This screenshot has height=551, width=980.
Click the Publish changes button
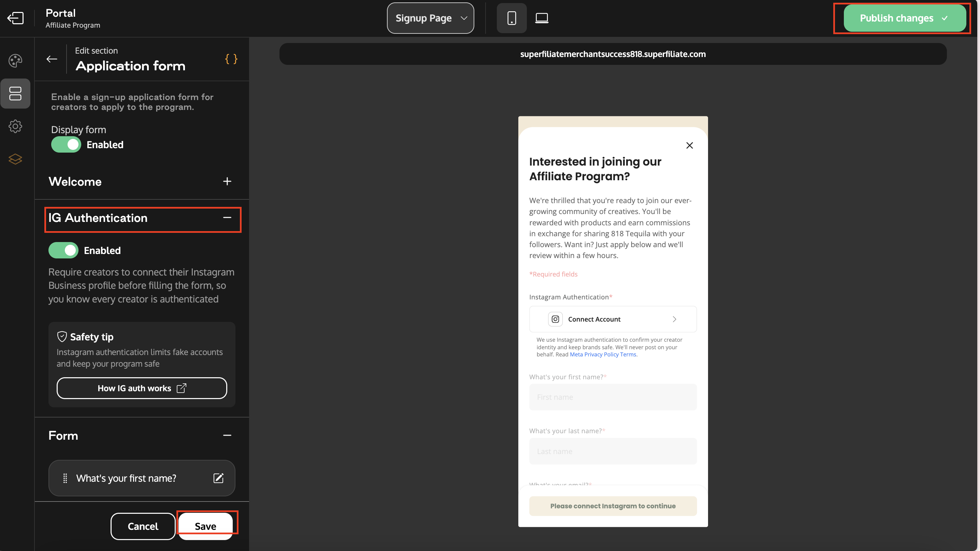tap(905, 18)
